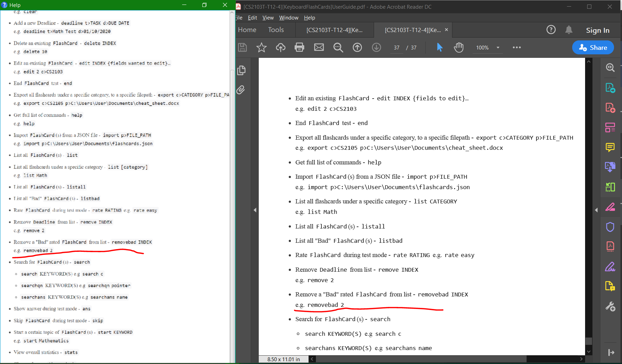Click the 100% zoom value field
This screenshot has height=364, width=622.
coord(482,48)
